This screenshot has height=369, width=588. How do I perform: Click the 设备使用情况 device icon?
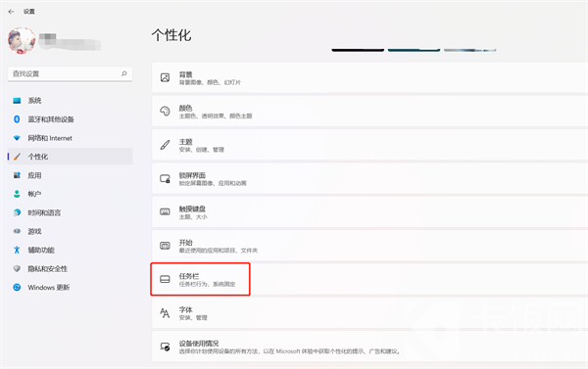coord(165,346)
